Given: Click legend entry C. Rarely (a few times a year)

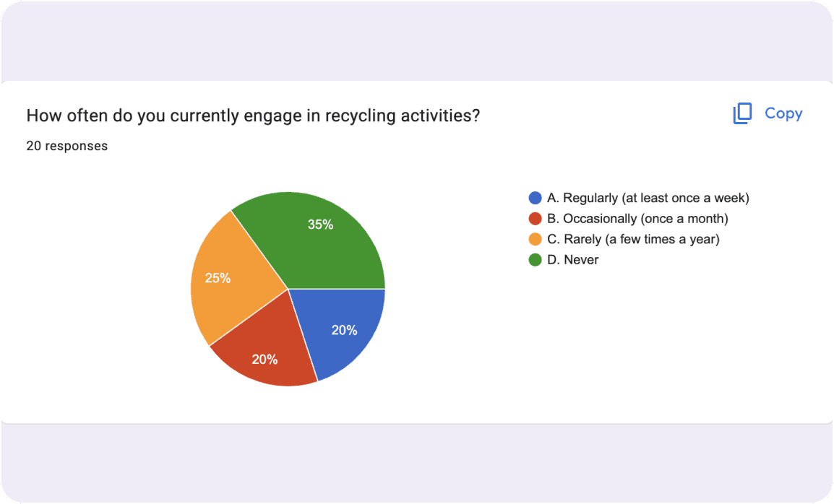Looking at the screenshot, I should click(624, 239).
